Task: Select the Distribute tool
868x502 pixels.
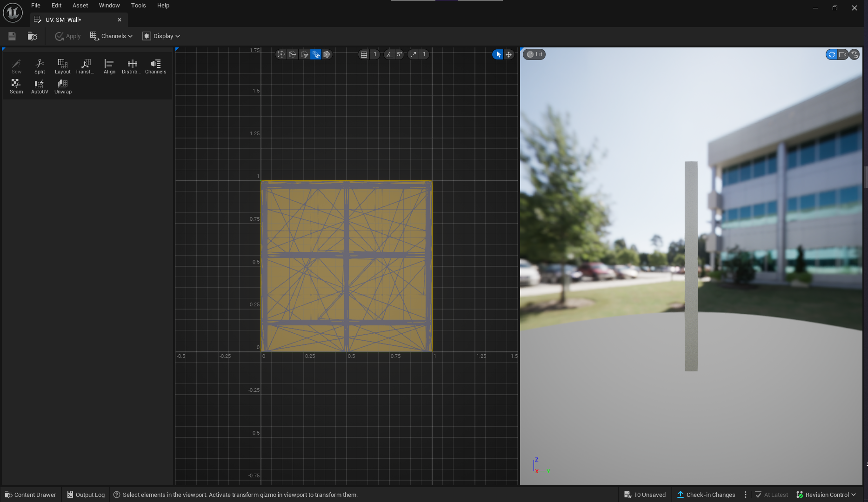Action: 132,66
